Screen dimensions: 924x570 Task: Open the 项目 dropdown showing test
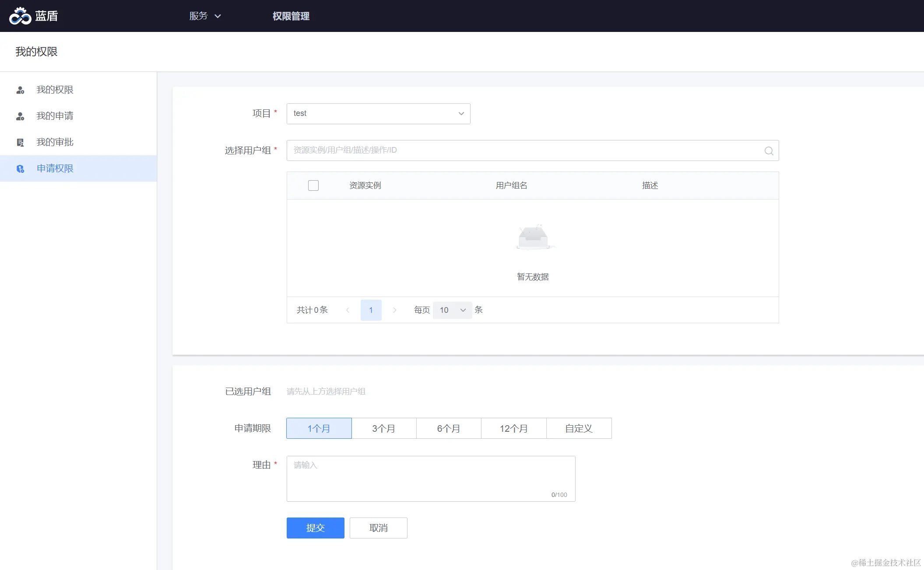coord(378,114)
